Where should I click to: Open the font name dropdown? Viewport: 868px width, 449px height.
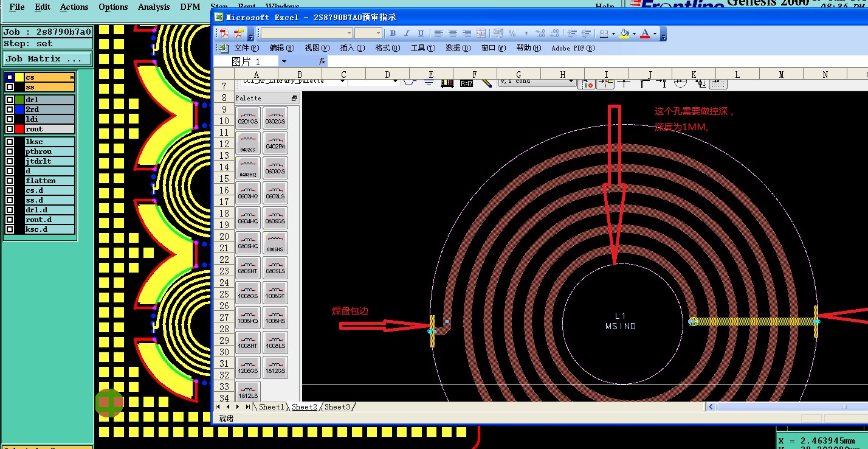(x=349, y=33)
